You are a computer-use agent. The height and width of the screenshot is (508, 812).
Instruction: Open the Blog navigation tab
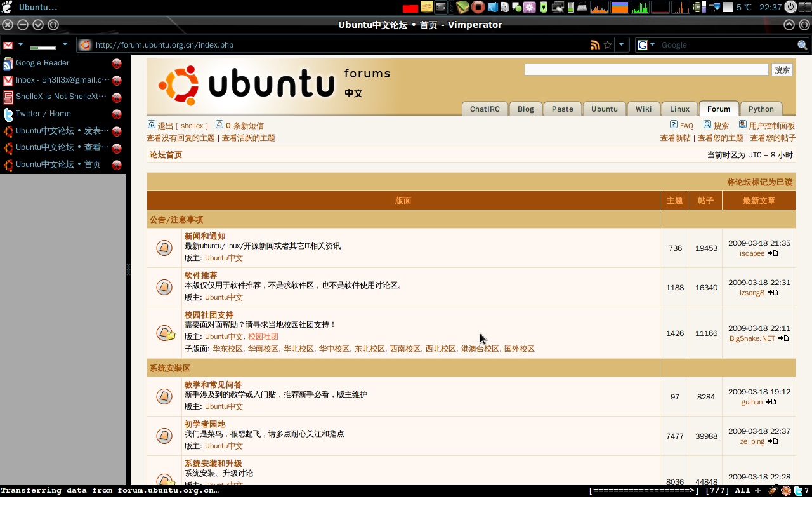[x=526, y=109]
